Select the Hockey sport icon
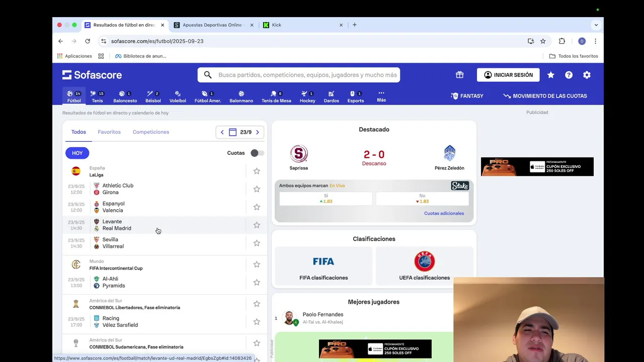 click(x=307, y=97)
